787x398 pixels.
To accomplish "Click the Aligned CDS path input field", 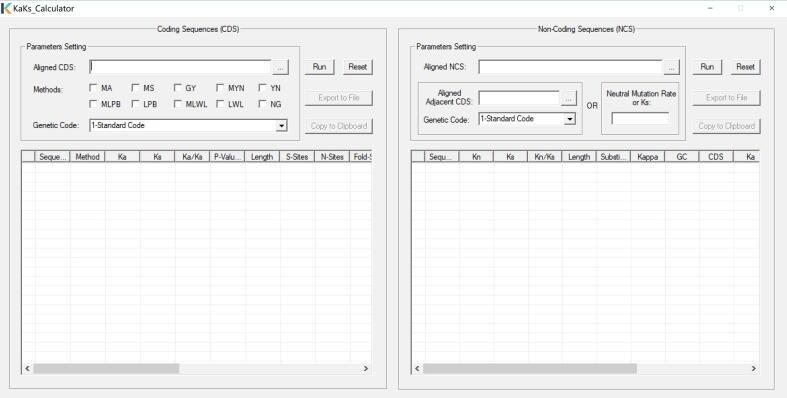I will (180, 67).
